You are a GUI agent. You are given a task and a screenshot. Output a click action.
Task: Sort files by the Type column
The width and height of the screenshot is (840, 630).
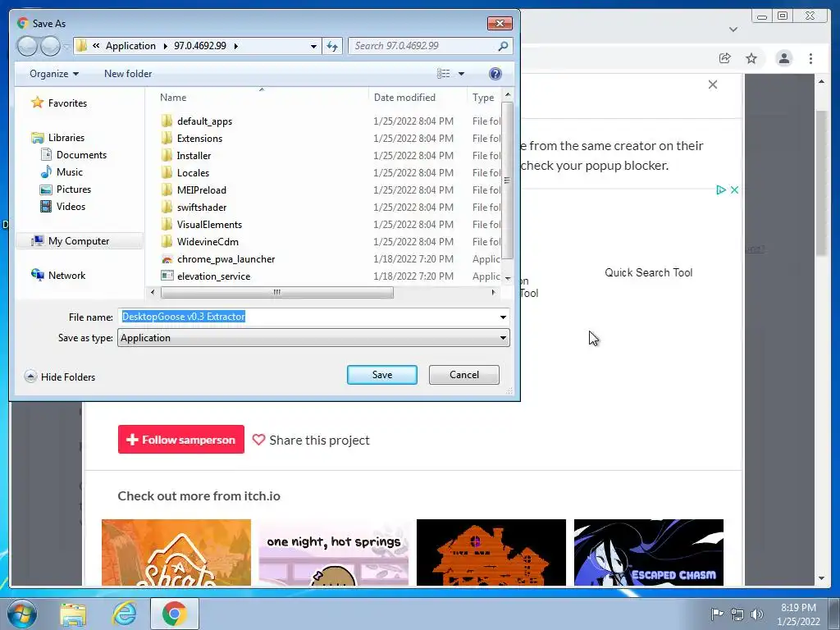click(484, 98)
